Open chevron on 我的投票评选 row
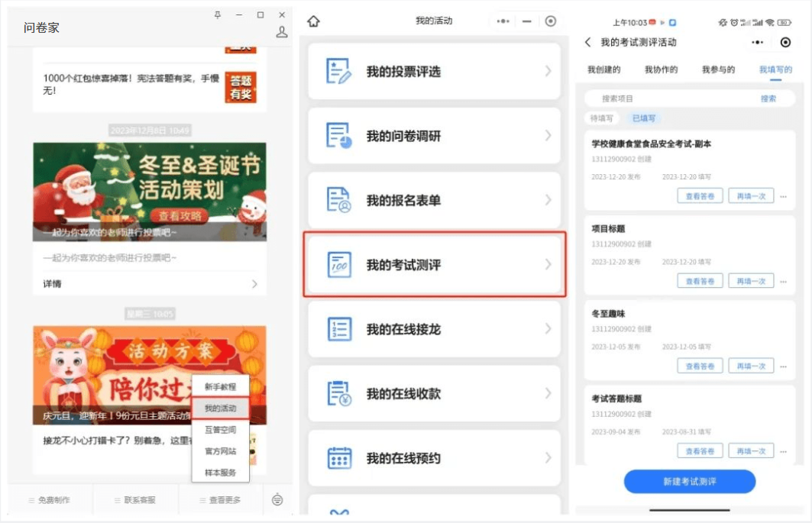 [548, 71]
